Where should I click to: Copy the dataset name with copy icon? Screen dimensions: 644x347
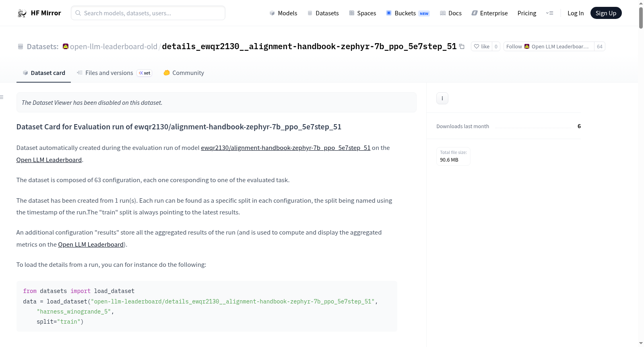pos(462,47)
